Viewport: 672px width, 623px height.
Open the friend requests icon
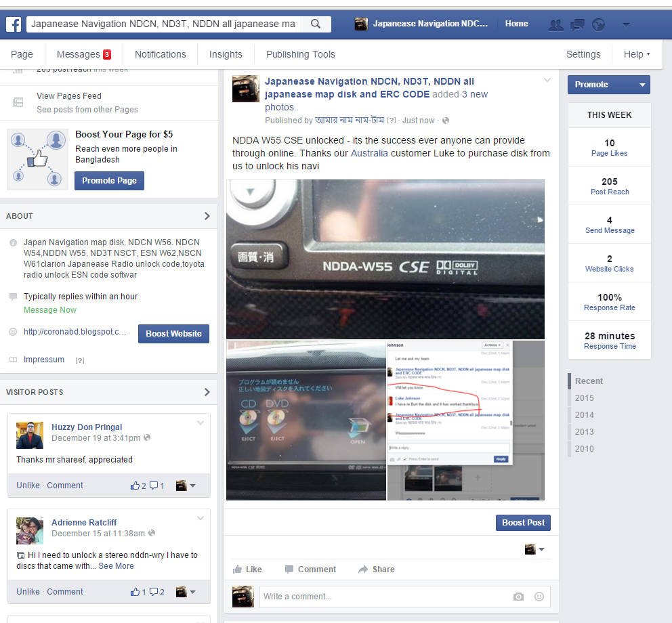click(556, 25)
